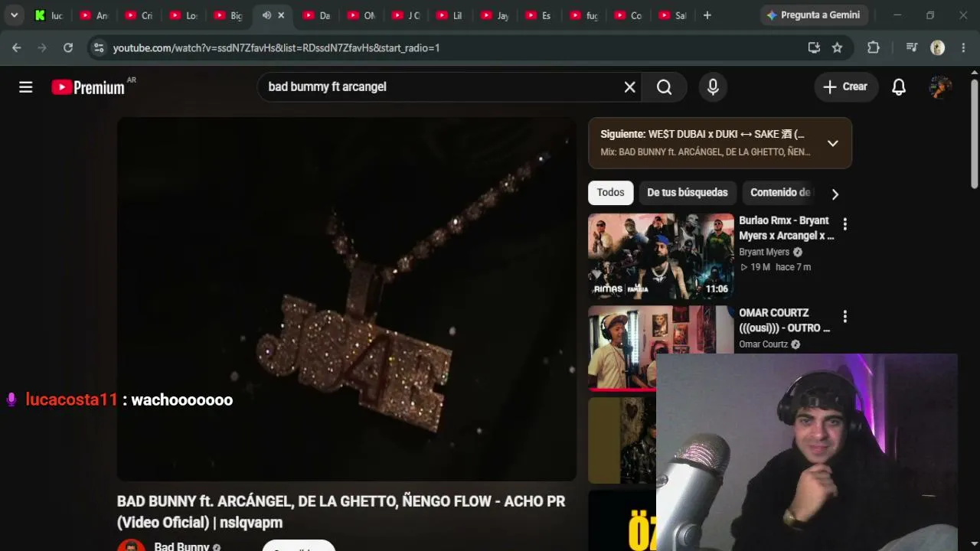Screen dimensions: 980x551
Task: Open a new browser tab
Action: tap(707, 15)
